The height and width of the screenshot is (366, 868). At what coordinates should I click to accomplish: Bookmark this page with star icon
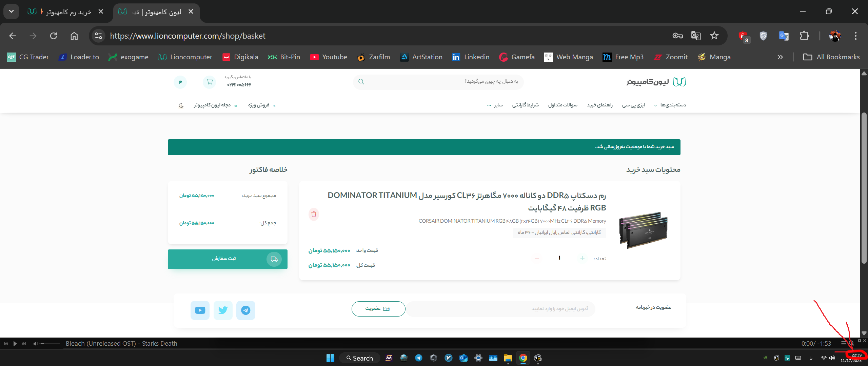(714, 36)
